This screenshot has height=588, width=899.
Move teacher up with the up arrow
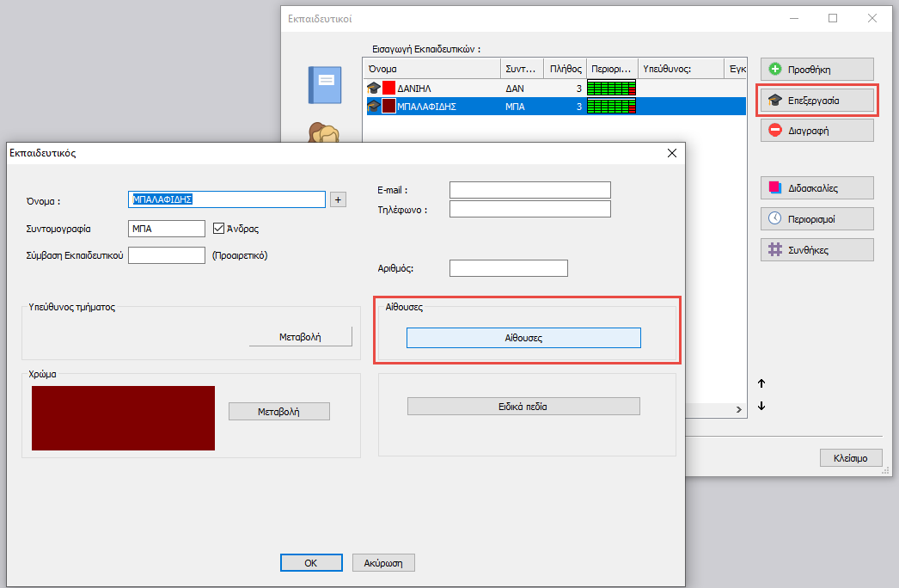(761, 383)
